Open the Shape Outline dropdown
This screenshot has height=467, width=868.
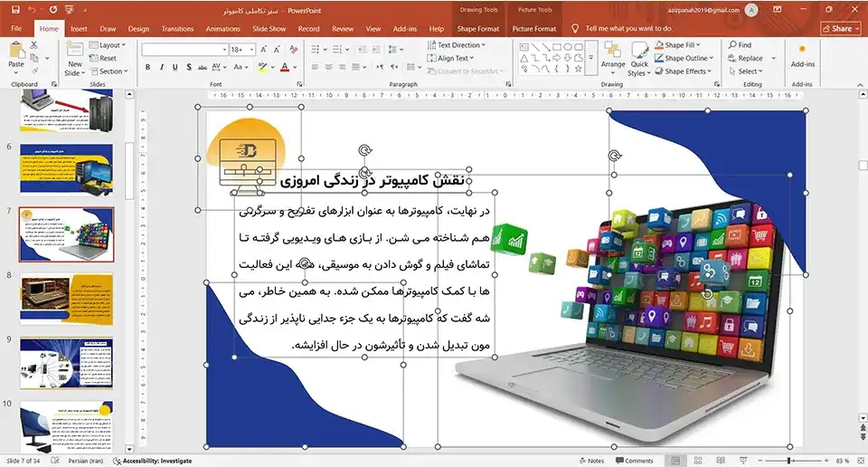[x=684, y=58]
